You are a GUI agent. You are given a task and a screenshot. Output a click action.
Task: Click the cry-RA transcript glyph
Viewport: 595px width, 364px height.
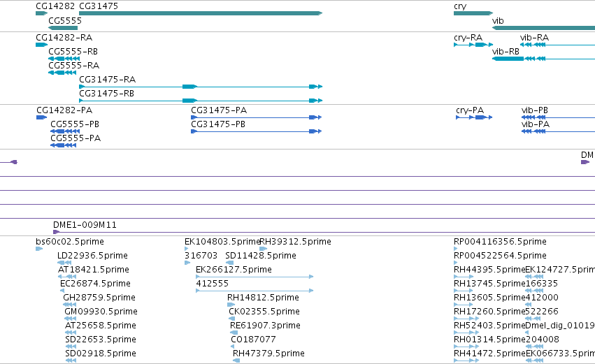(473, 45)
